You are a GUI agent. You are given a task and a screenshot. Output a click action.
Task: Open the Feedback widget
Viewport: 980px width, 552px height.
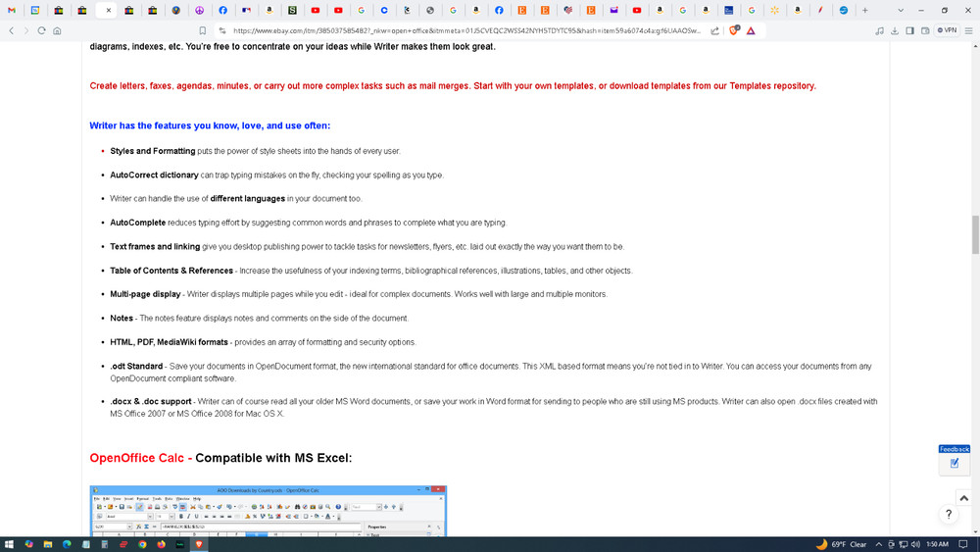[x=954, y=459]
